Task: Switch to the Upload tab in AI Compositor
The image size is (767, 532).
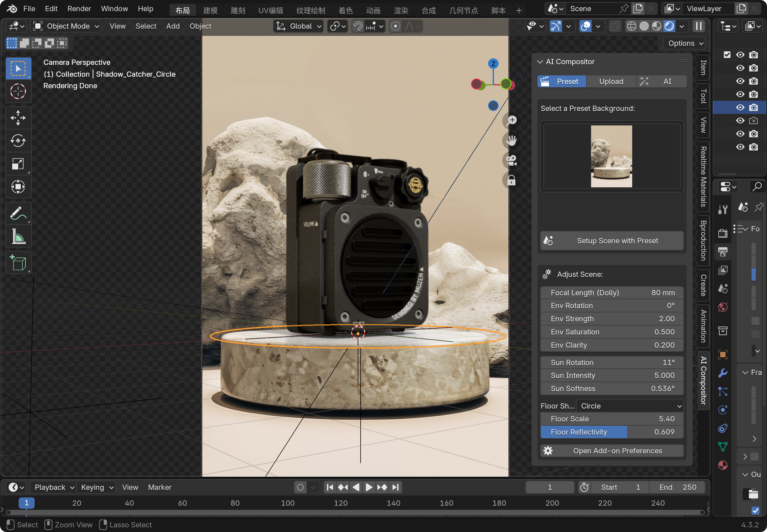Action: pyautogui.click(x=611, y=81)
